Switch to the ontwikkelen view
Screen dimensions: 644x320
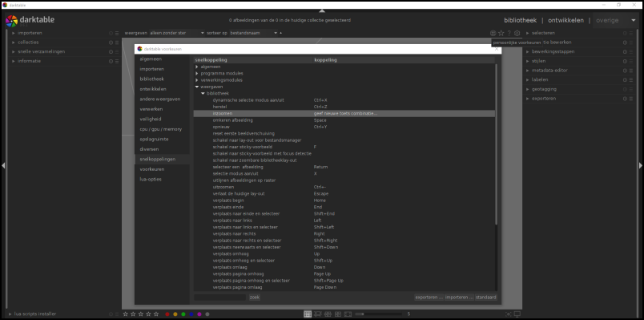(566, 20)
